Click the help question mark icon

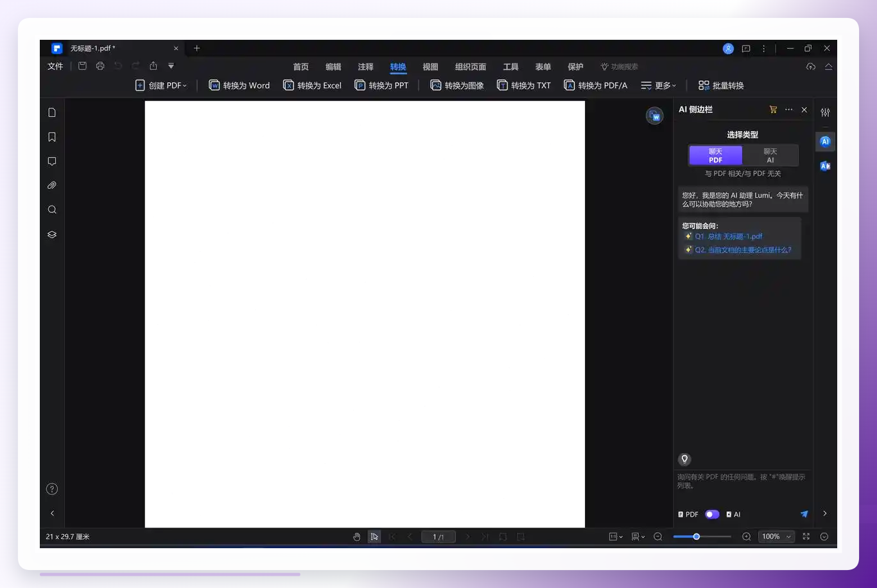pos(52,489)
